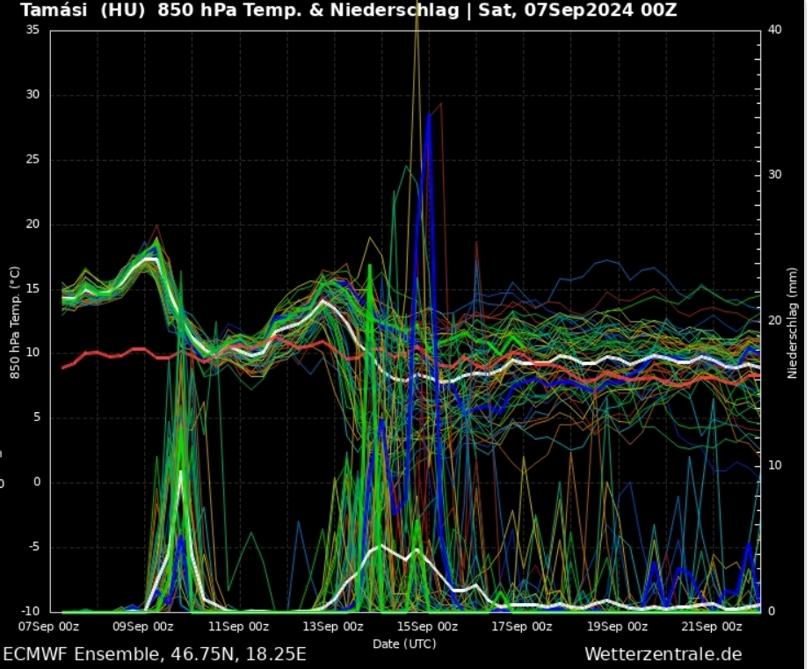The image size is (812, 669).
Task: Select the 11Sep 00z date tick label
Action: pos(237,627)
